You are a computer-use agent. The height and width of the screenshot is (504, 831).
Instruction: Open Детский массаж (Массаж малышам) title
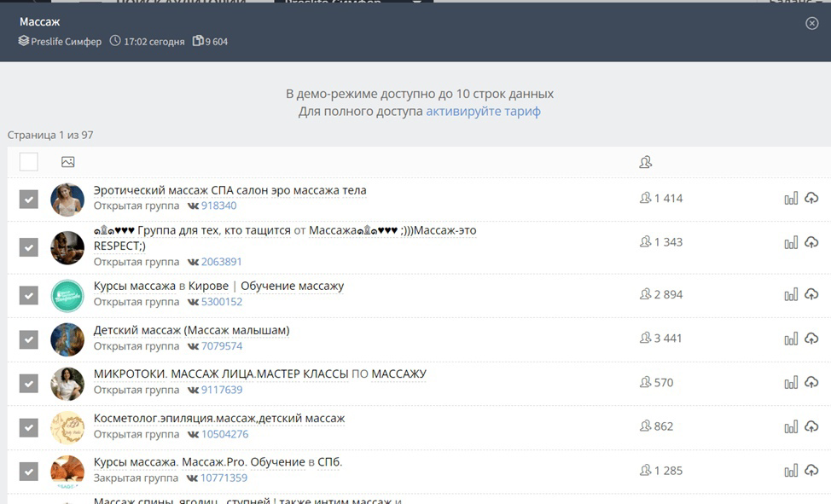pyautogui.click(x=192, y=330)
